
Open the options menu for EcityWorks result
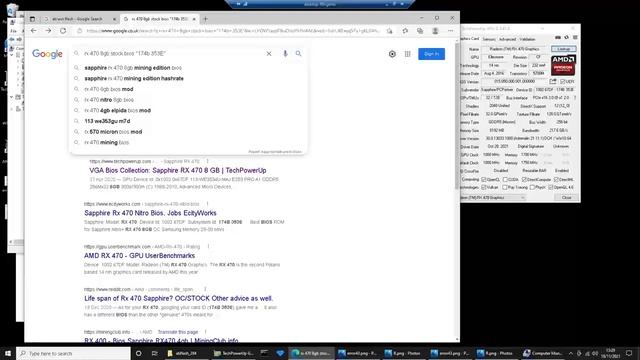point(207,204)
